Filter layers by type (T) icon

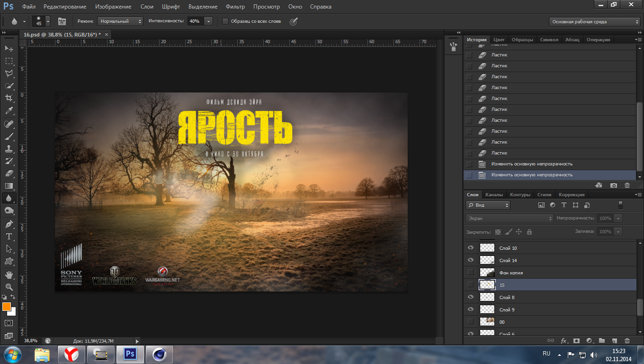[x=564, y=205]
